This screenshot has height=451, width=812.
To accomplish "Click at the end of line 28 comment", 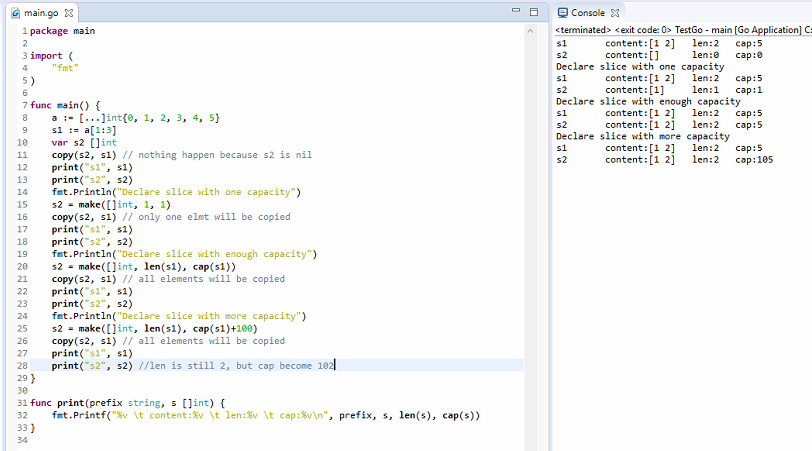I will (x=334, y=366).
